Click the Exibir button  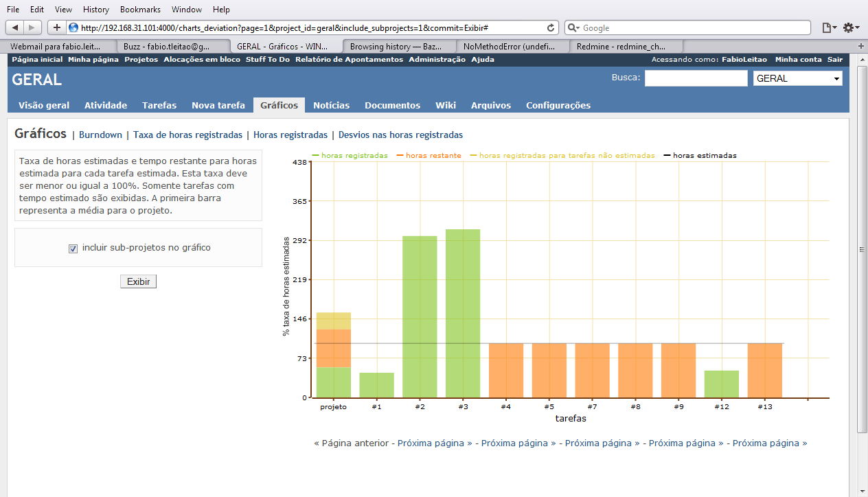coord(138,281)
